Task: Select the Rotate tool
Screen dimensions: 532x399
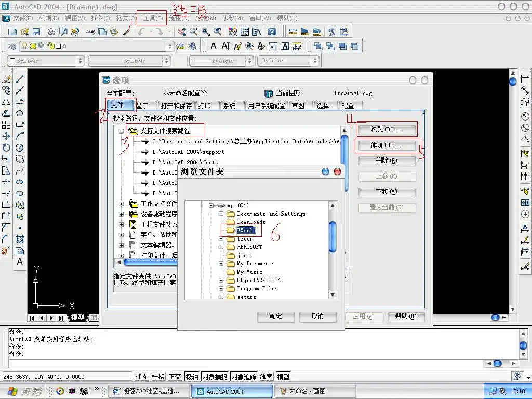Action: pos(6,148)
